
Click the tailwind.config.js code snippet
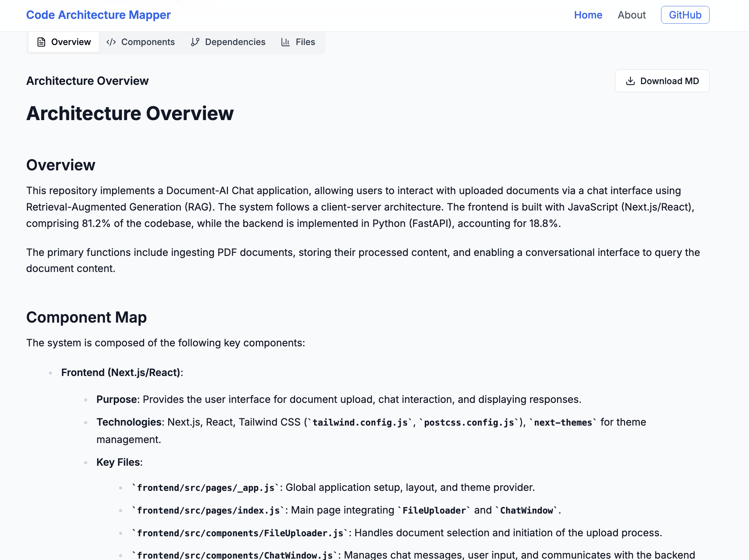pos(360,422)
